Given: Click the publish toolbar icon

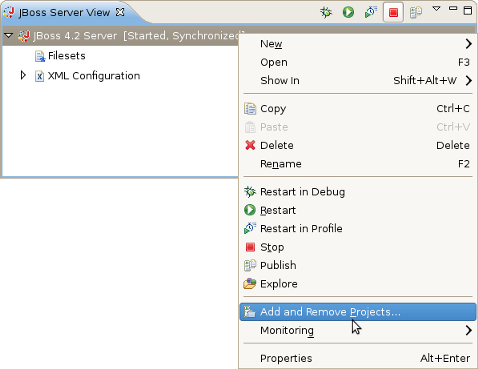Looking at the screenshot, I should 416,13.
